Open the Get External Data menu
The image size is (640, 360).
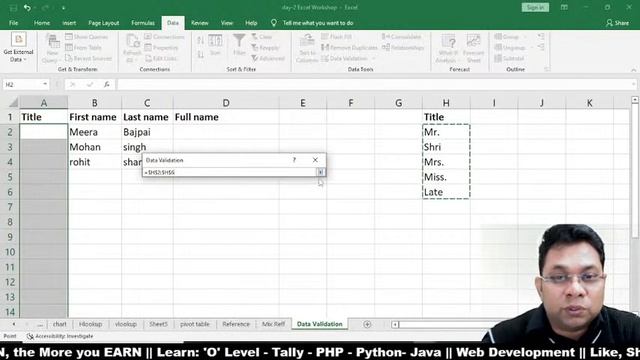click(18, 48)
